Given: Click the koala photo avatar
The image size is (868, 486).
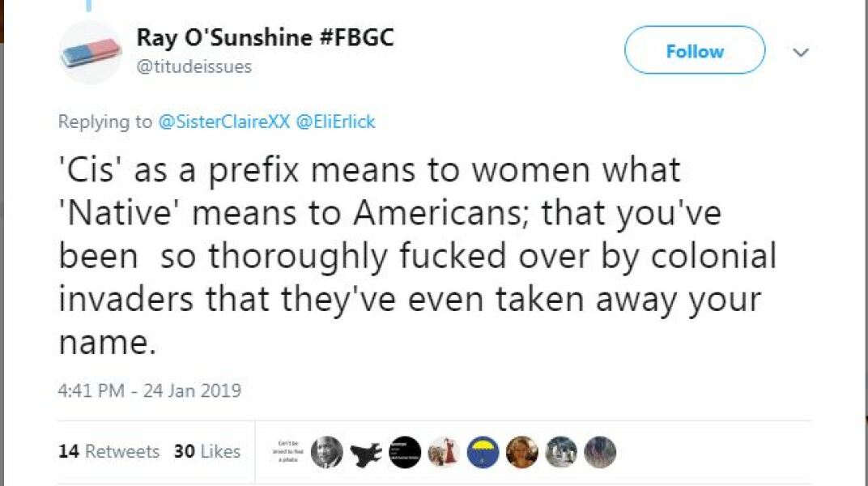Looking at the screenshot, I should click(x=561, y=451).
